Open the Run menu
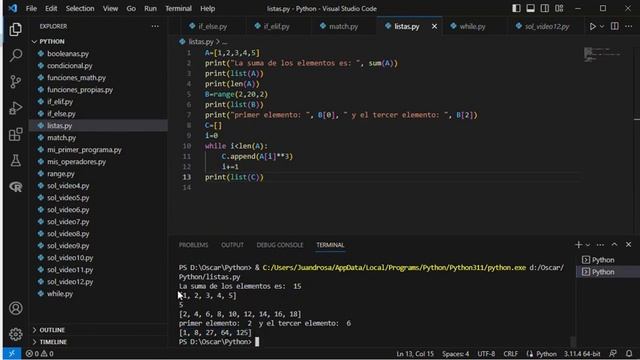 pyautogui.click(x=150, y=8)
